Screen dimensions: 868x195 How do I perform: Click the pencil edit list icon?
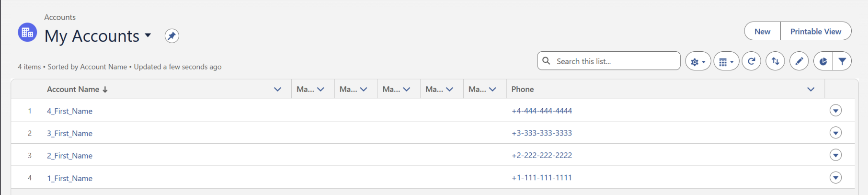coord(799,61)
